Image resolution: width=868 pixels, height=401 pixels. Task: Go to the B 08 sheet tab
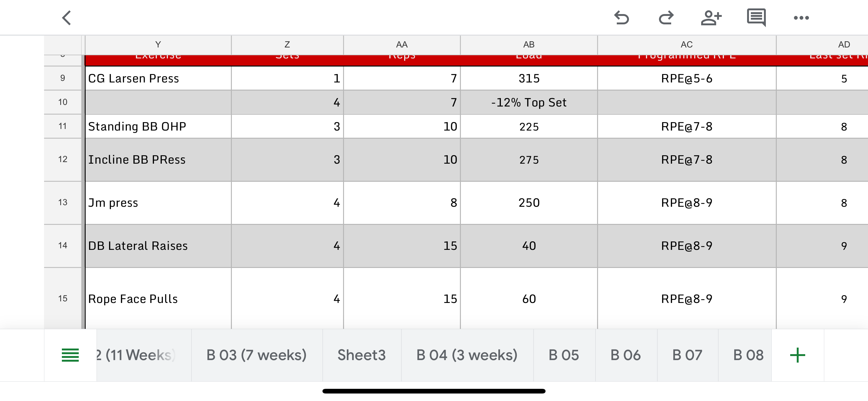point(748,355)
